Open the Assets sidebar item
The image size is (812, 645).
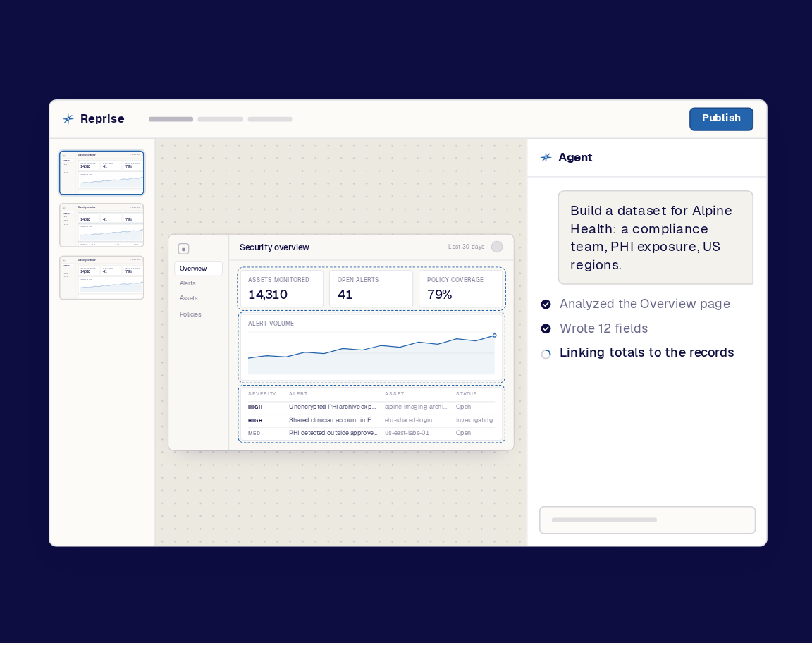click(188, 298)
